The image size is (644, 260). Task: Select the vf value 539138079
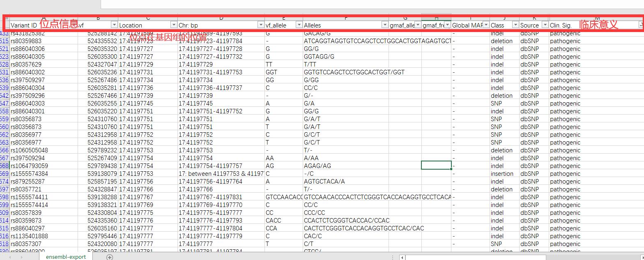[x=98, y=174]
